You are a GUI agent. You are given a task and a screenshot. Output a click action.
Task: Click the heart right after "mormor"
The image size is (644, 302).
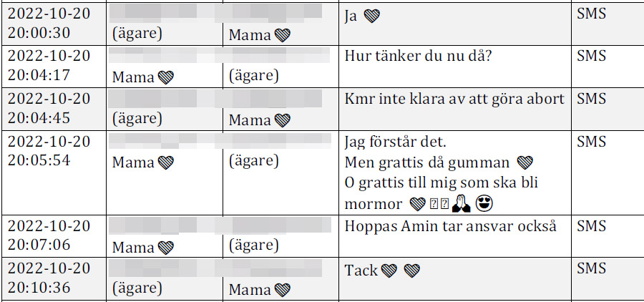click(417, 205)
